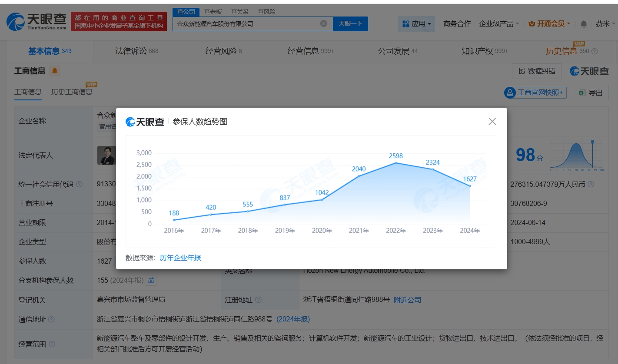This screenshot has height=364, width=618.
Task: Open the branch insured count chart icon
Action: 151,280
